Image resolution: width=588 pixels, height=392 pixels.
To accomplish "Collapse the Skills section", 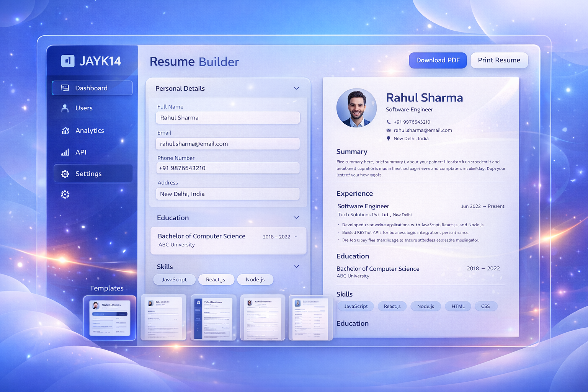I will pyautogui.click(x=296, y=266).
